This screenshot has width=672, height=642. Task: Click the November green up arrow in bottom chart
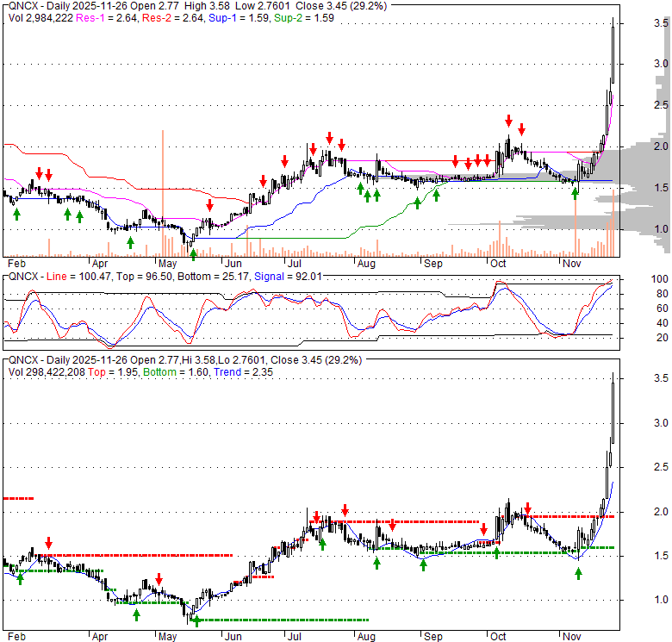pos(578,573)
